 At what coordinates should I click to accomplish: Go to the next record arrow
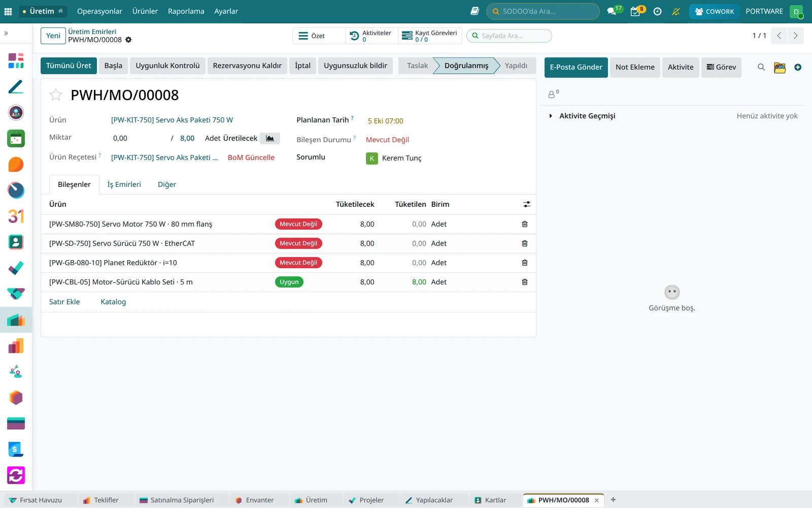click(x=795, y=36)
